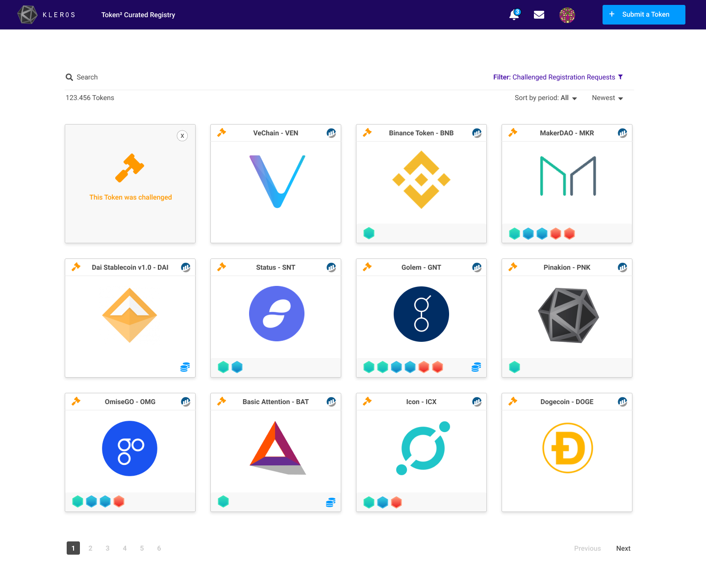This screenshot has height=588, width=706.
Task: Open the Status SNT logo thumbnail
Action: tap(277, 313)
